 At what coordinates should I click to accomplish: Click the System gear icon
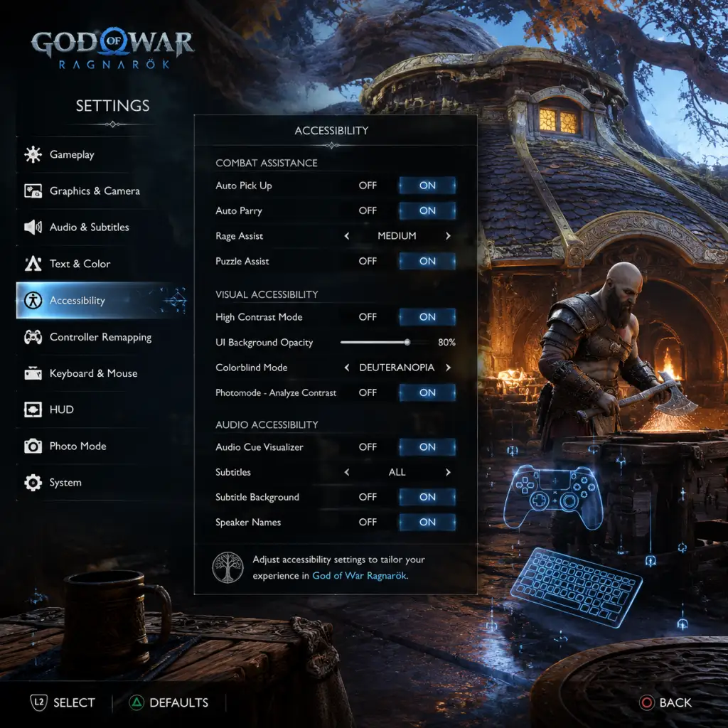(33, 483)
